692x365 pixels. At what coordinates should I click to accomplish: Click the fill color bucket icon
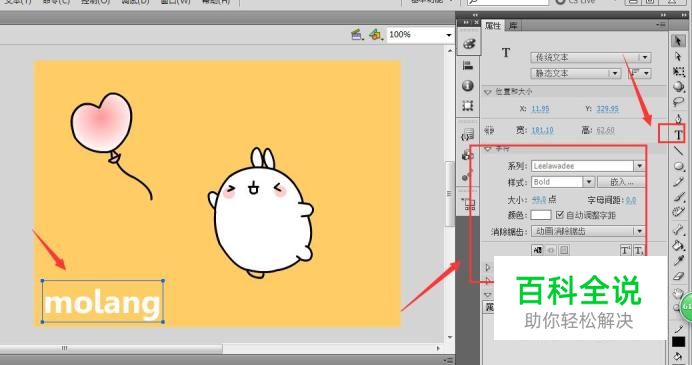(x=678, y=356)
